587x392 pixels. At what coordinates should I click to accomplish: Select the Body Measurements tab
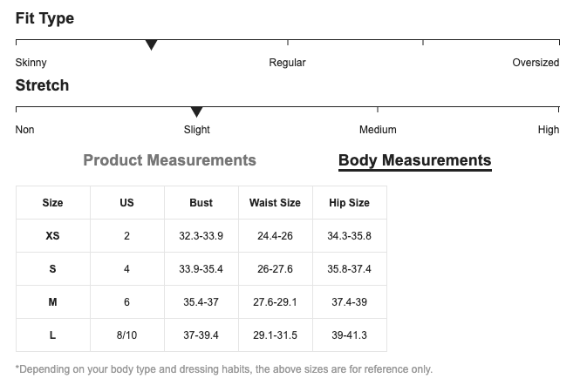pos(415,160)
